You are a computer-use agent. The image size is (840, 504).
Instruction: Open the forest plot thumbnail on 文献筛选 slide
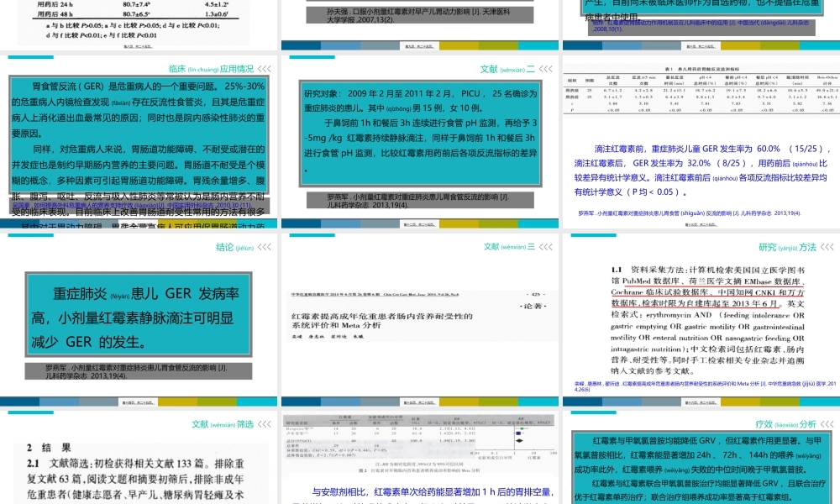[420, 445]
